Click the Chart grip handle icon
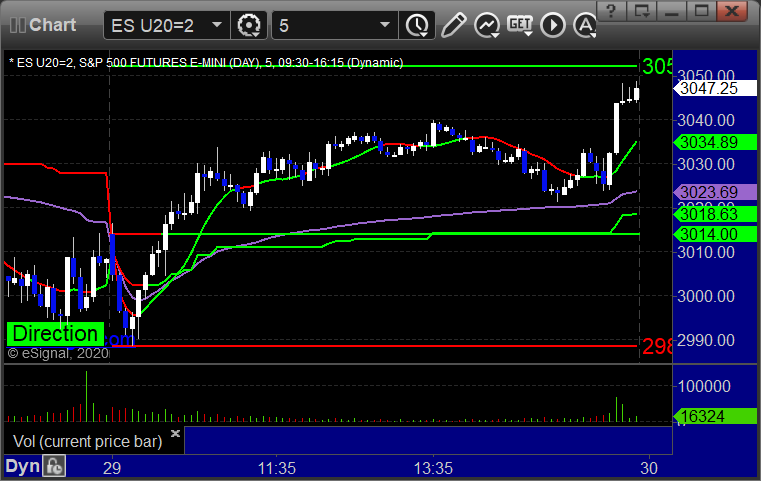 [17, 25]
